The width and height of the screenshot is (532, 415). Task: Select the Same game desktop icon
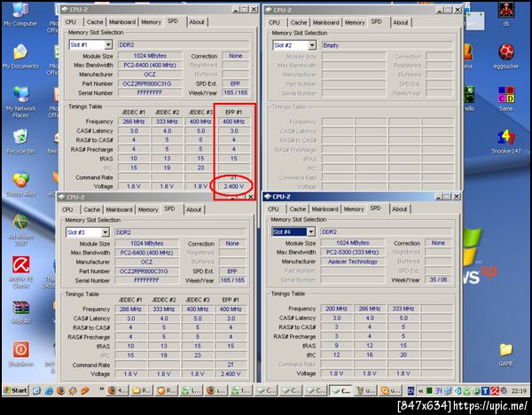click(x=506, y=99)
